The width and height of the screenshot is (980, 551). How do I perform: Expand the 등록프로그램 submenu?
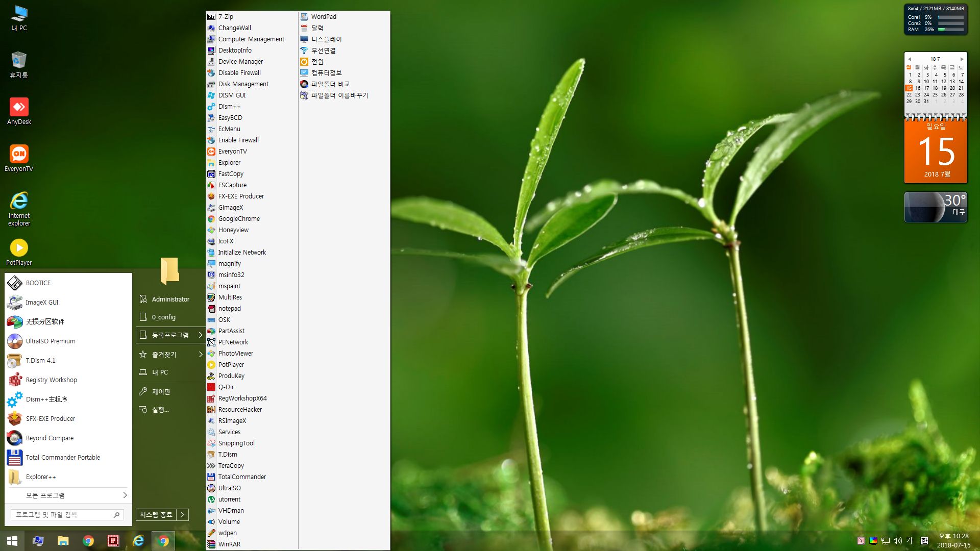click(170, 335)
